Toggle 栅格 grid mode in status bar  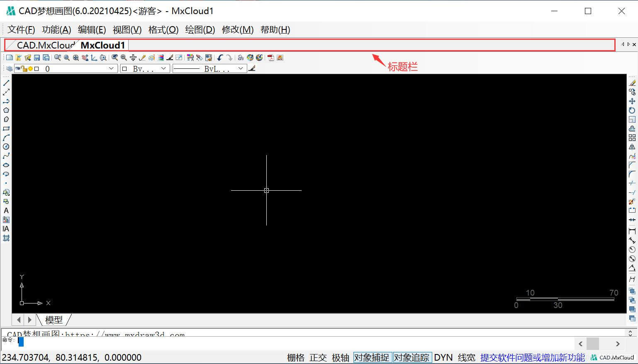(296, 357)
